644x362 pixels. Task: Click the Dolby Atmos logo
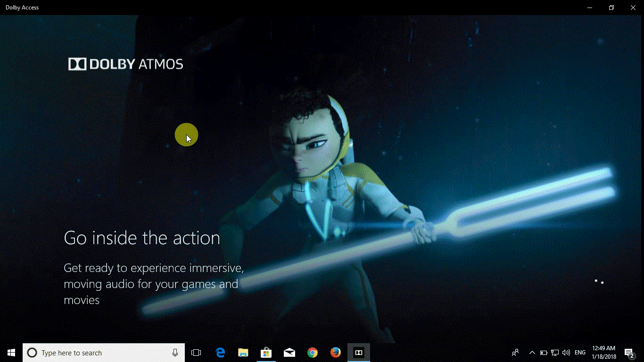point(126,64)
